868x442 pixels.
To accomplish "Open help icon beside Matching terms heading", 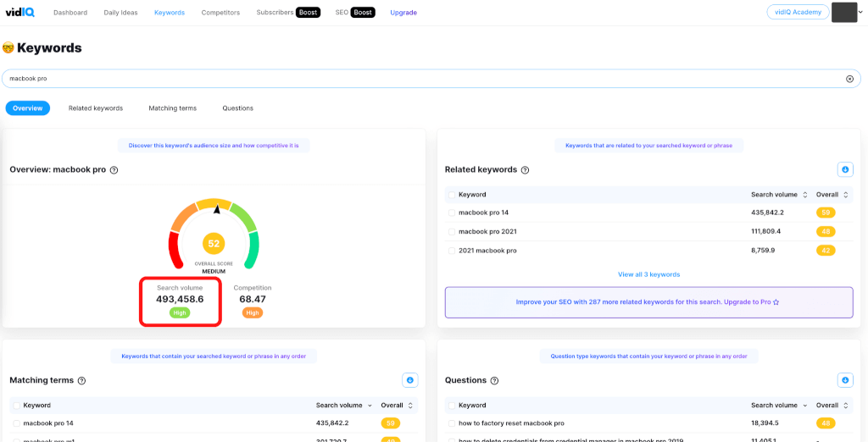I will click(81, 381).
